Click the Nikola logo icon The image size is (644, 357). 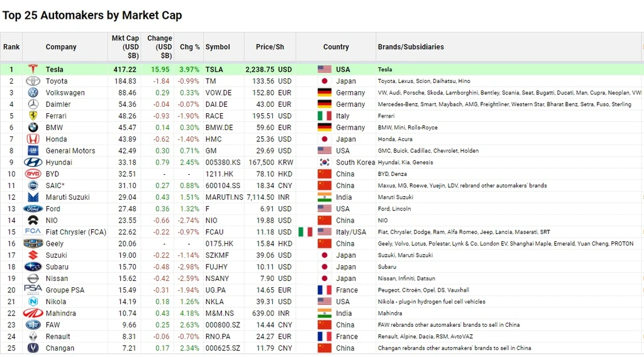(x=33, y=302)
